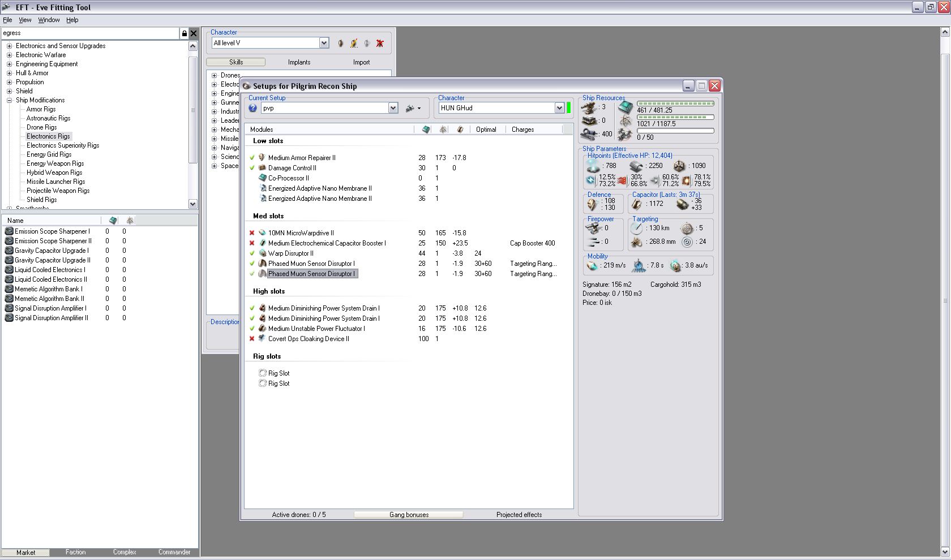
Task: Click the drone bandwidth icon beside 0 / 50
Action: [x=625, y=135]
